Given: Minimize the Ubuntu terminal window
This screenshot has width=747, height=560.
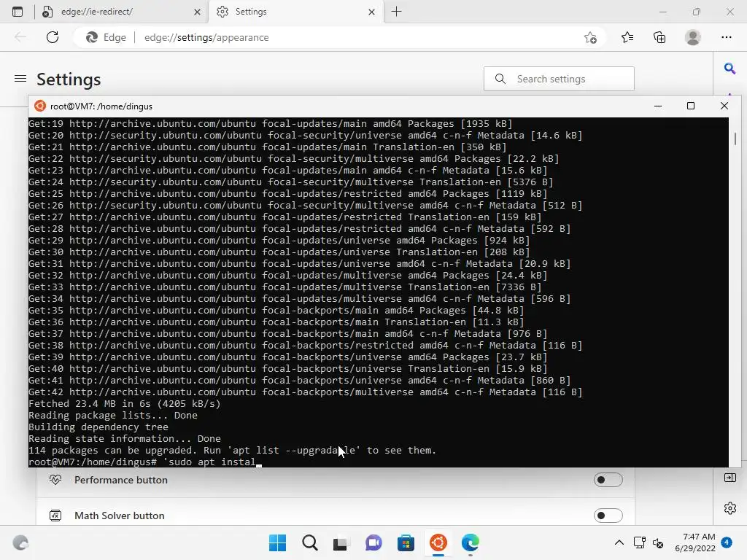Looking at the screenshot, I should [x=658, y=106].
